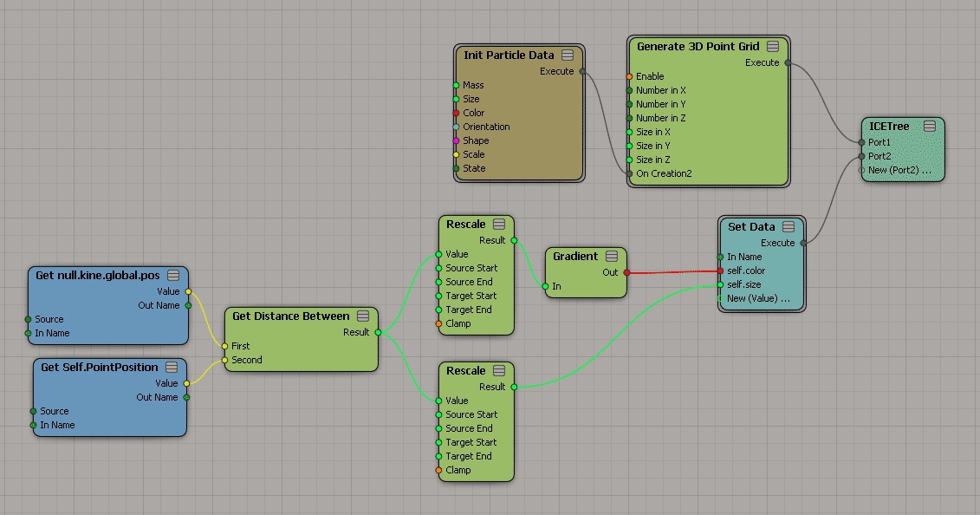Open the Gradient node menu icon
980x515 pixels.
(612, 257)
